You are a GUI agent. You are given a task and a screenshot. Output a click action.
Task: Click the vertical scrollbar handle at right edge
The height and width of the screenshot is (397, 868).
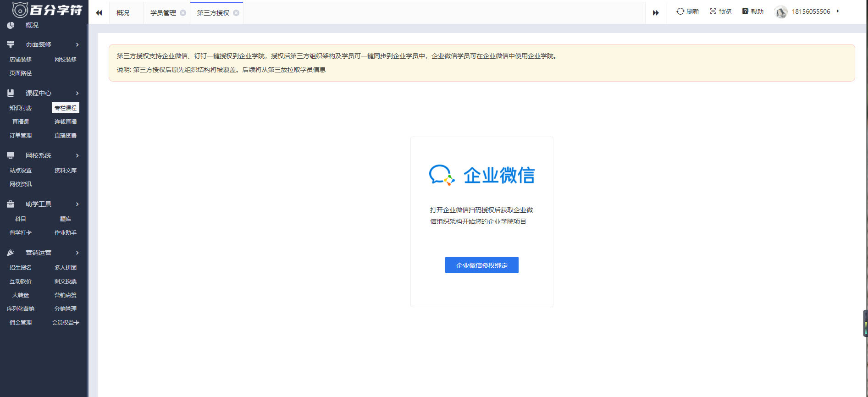tap(866, 324)
